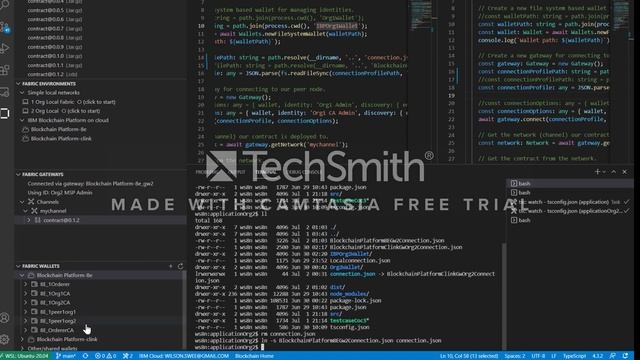This screenshot has width=640, height=360.
Task: Select contract@0.0.7 package in list
Action: click(x=55, y=29)
